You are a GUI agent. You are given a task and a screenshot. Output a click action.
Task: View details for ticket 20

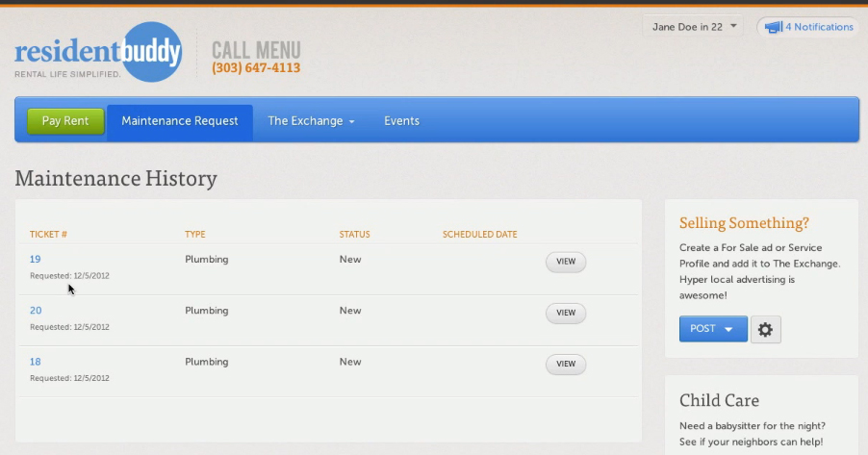pos(566,313)
